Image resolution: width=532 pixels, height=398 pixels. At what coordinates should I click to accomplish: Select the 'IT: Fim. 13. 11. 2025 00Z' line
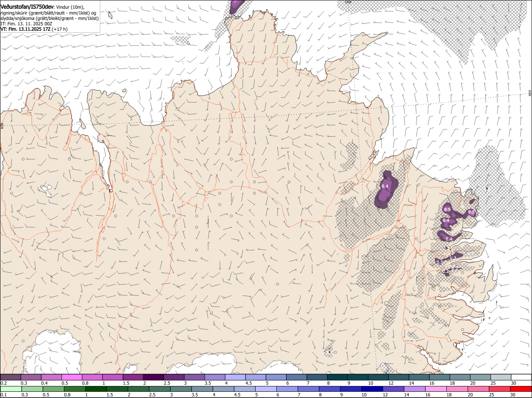point(26,24)
